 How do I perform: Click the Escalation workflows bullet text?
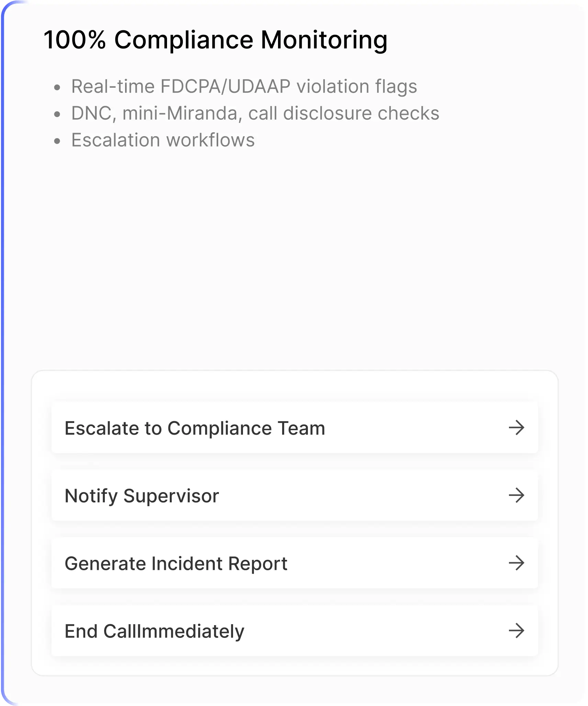tap(163, 140)
